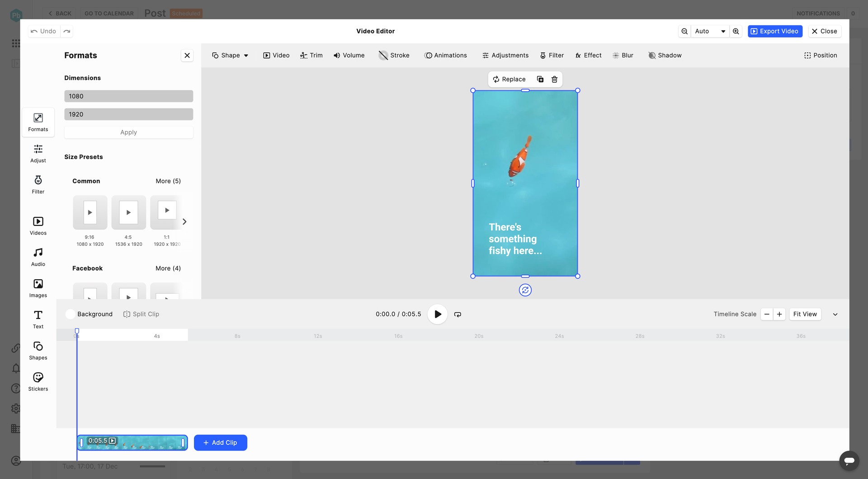The width and height of the screenshot is (868, 479).
Task: Open the Audio library
Action: tap(38, 257)
